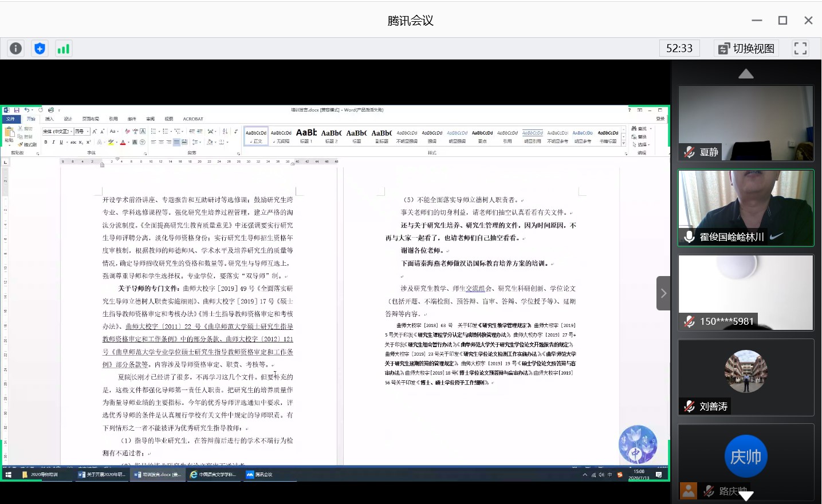Click the Bold formatting icon
Screen dimensions: 822x504
[x=46, y=142]
